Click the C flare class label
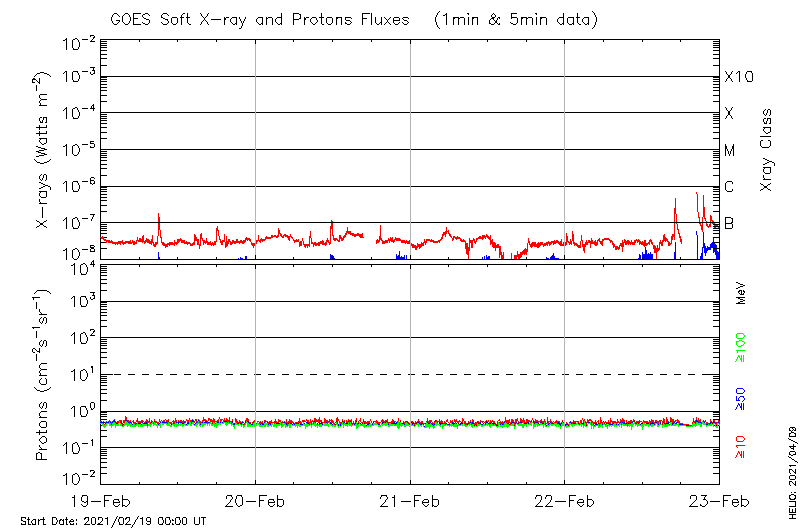This screenshot has width=800, height=530. [730, 186]
